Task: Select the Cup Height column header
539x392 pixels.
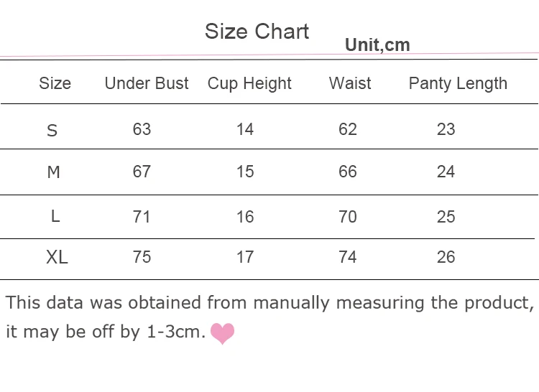Action: click(249, 84)
